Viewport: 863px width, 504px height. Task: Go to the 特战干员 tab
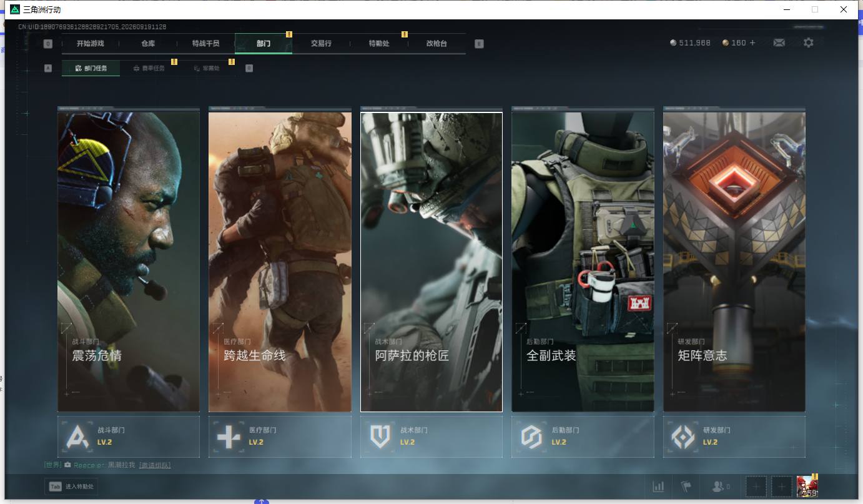point(205,44)
